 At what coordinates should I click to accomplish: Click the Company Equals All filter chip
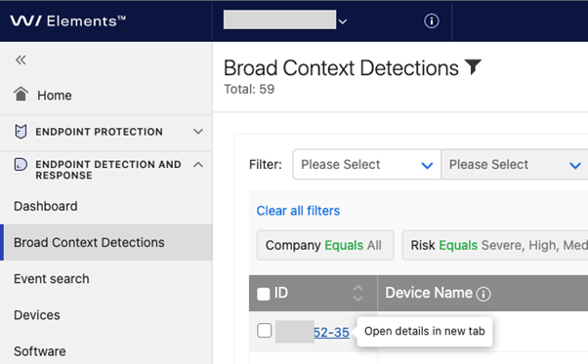pyautogui.click(x=325, y=245)
